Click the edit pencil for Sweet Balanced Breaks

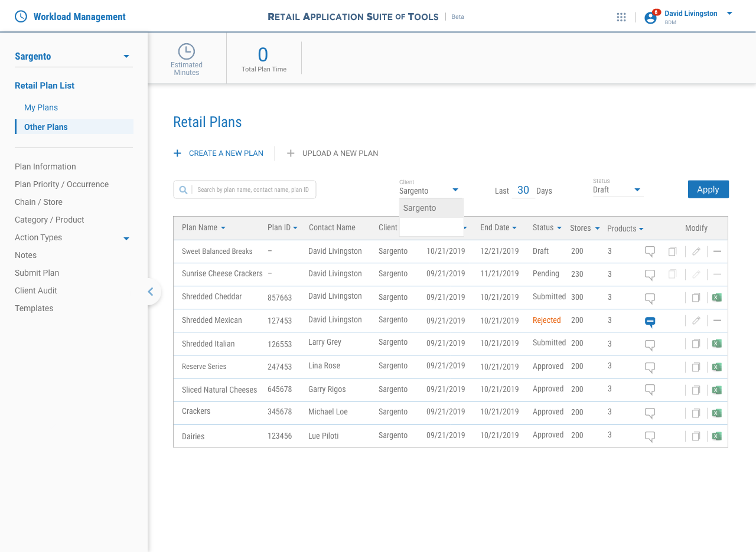pos(696,251)
